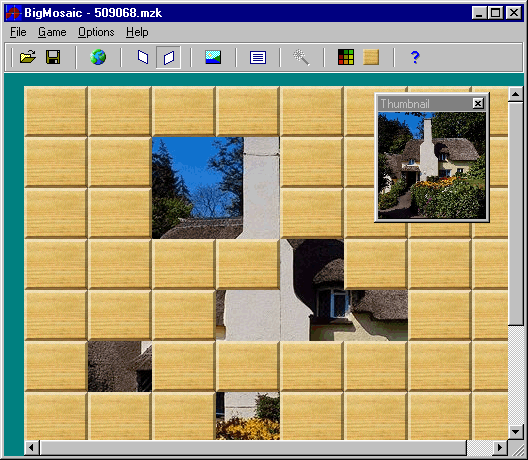
Task: Open the Help menu
Action: (x=137, y=32)
